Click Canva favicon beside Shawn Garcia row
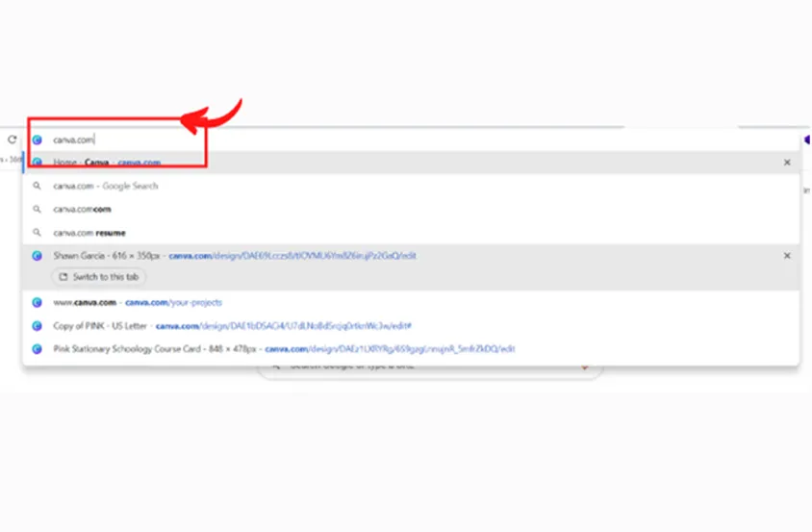Screen dimensions: 812x532 [37, 255]
